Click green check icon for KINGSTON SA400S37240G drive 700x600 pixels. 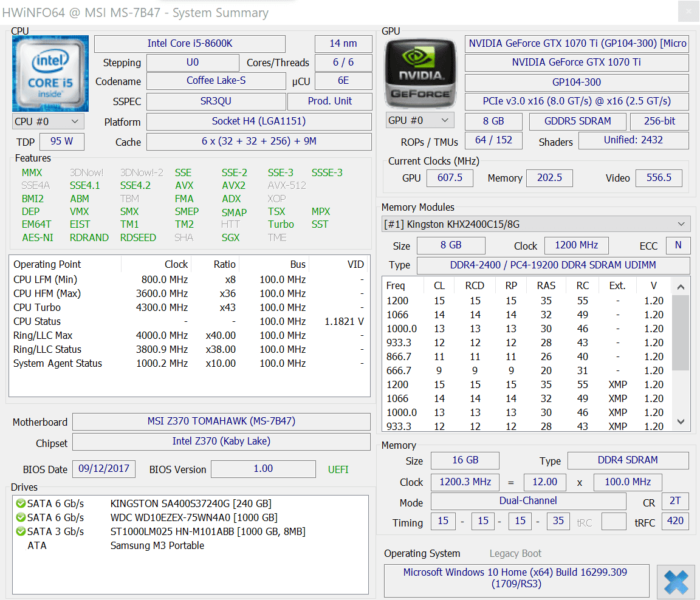click(x=21, y=503)
